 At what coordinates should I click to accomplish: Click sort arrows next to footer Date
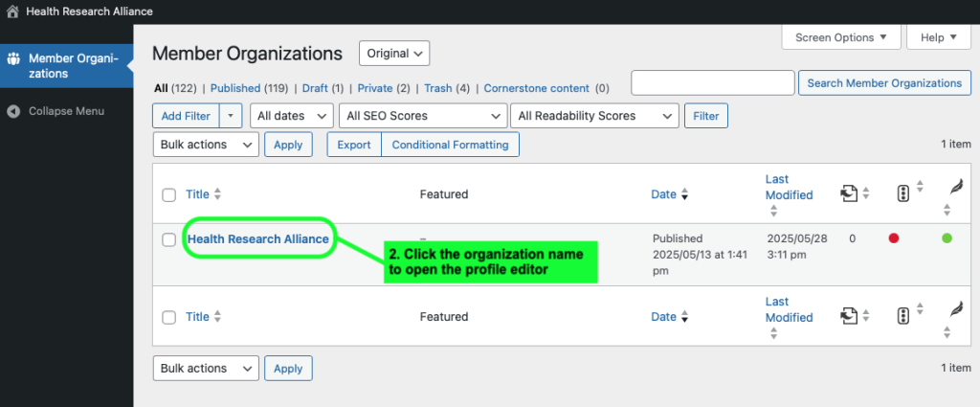pyautogui.click(x=684, y=317)
